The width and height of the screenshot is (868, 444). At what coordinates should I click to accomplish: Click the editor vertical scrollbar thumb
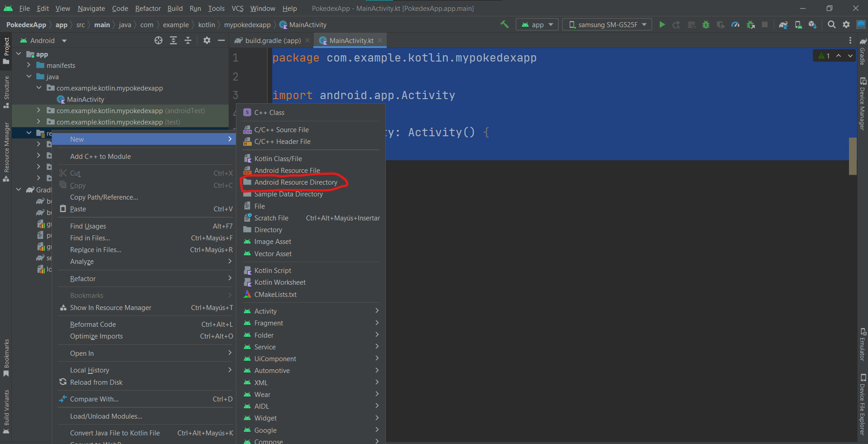point(853,156)
